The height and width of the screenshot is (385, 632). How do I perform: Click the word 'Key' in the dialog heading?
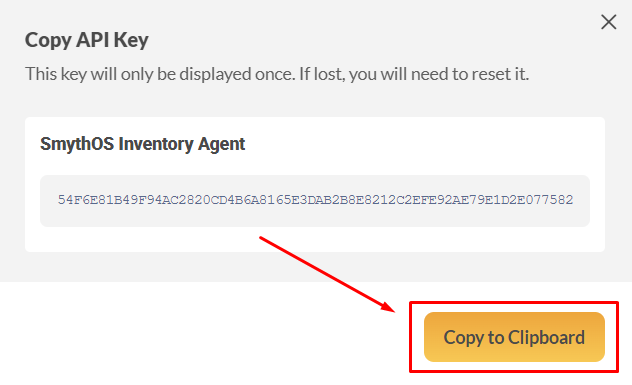tap(131, 41)
